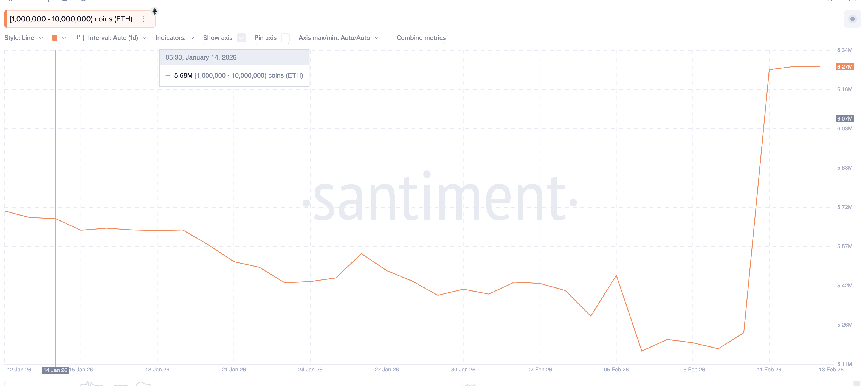Click the orange legend dash in the tooltip
Screen dimensions: 868x386
coord(168,75)
